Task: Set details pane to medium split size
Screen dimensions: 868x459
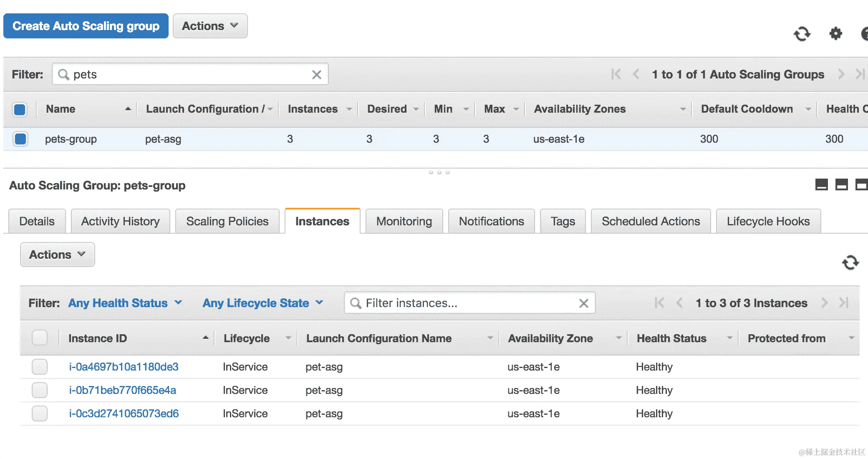Action: pos(841,184)
